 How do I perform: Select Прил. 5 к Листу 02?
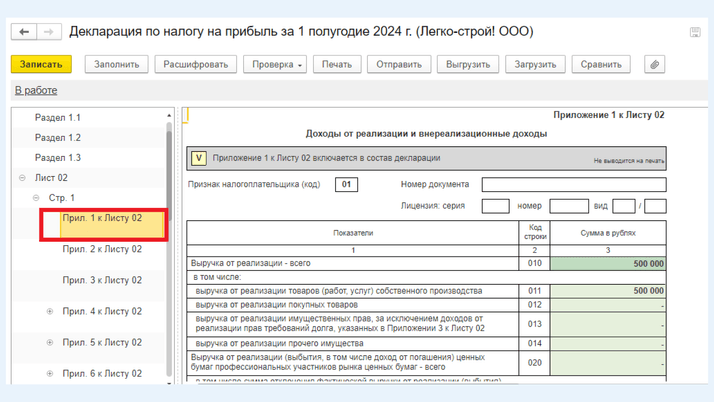click(102, 342)
